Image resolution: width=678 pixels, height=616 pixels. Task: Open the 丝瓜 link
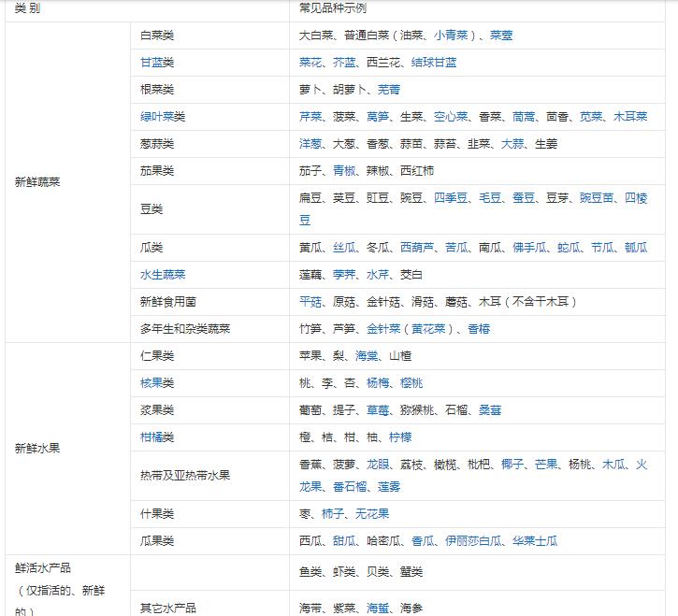tap(344, 248)
